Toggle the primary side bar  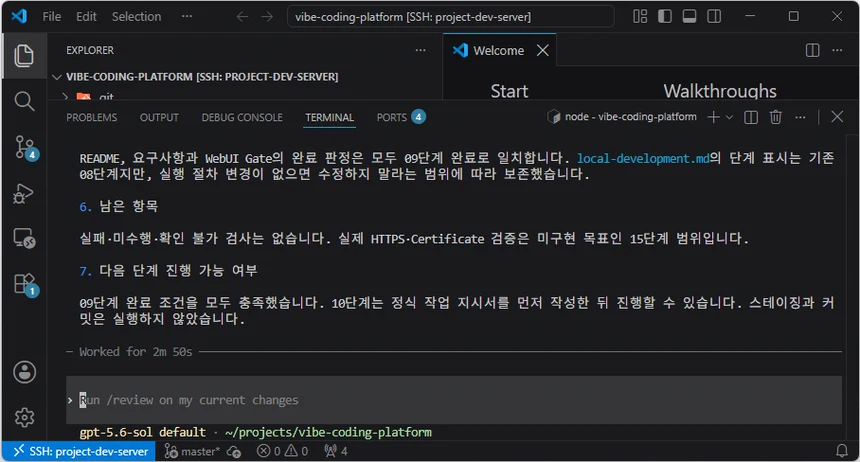(665, 16)
